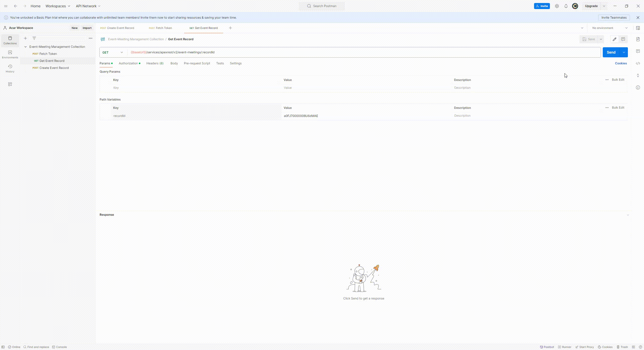This screenshot has height=350, width=644.
Task: Expand the Send button dropdown arrow
Action: [x=624, y=52]
